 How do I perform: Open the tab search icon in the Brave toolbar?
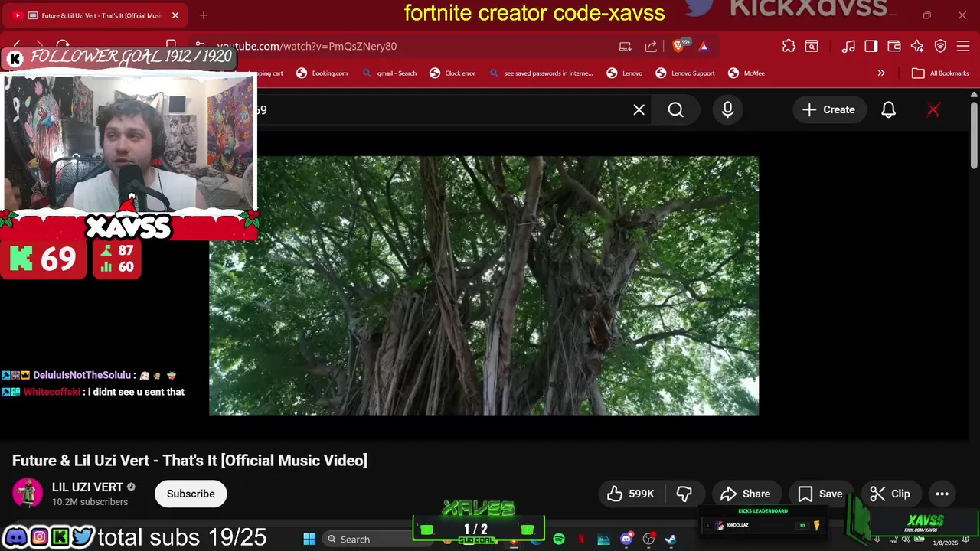(812, 46)
